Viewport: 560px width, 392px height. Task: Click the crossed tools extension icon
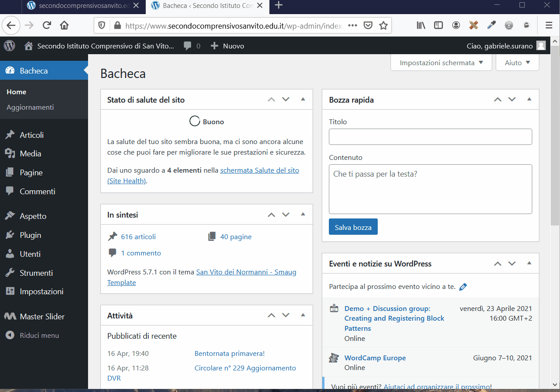(x=474, y=26)
